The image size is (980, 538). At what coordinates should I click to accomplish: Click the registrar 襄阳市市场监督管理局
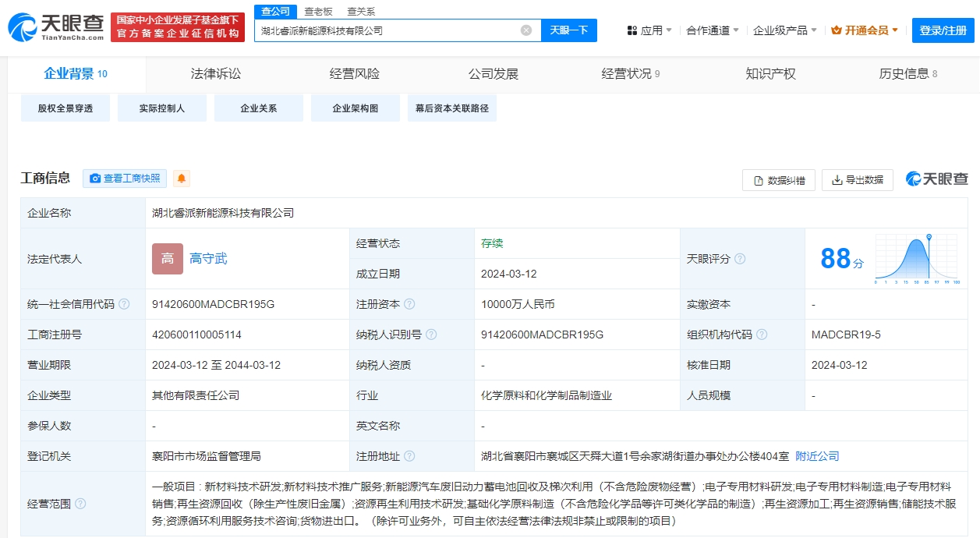207,456
